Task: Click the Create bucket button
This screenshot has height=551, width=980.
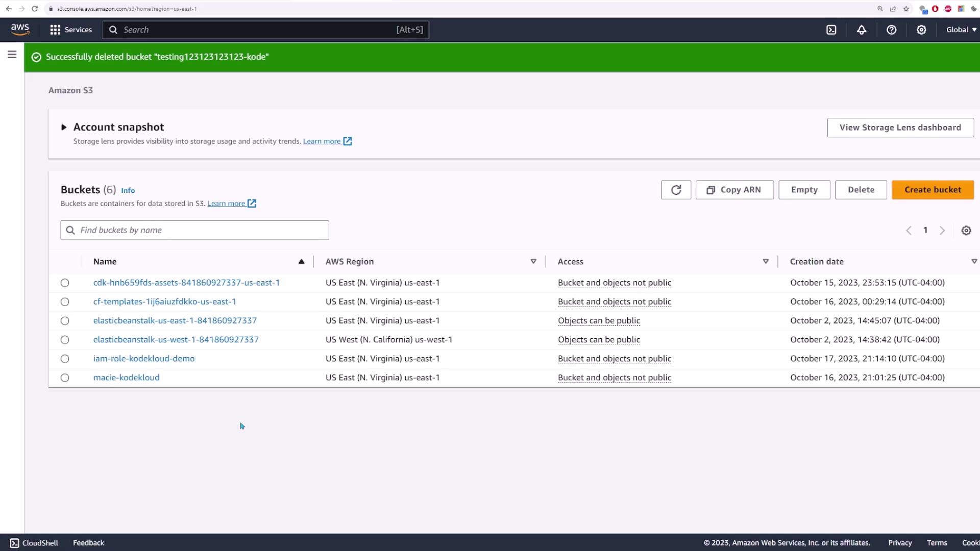Action: pyautogui.click(x=932, y=190)
